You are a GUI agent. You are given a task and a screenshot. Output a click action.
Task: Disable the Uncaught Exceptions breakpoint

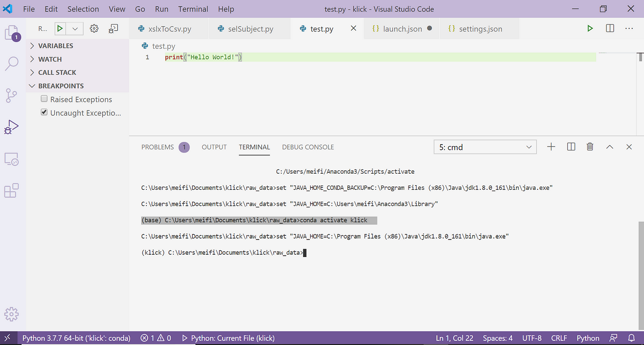(x=44, y=112)
